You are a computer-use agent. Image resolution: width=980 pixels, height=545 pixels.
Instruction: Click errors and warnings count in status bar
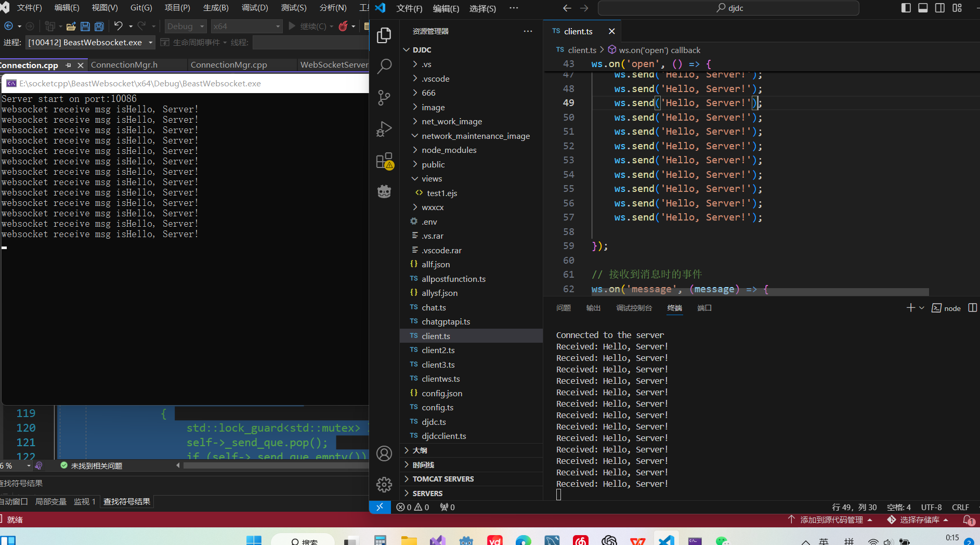(413, 507)
